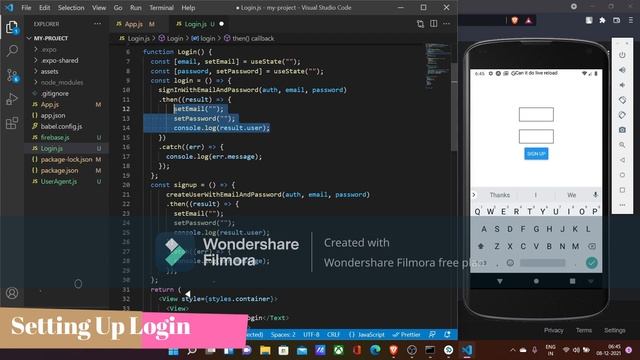This screenshot has height=360, width=640.
Task: Click the emulator toolbar Home circle
Action: (x=622, y=175)
